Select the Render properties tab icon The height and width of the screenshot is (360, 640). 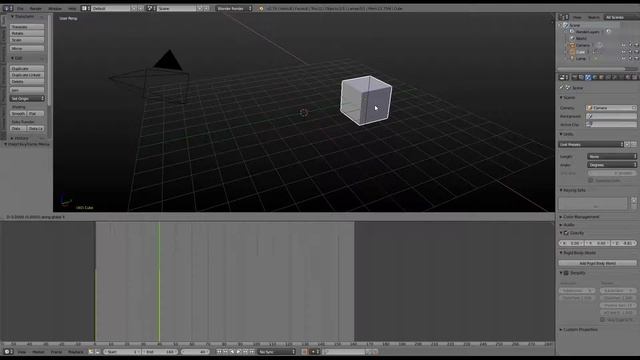[575, 77]
